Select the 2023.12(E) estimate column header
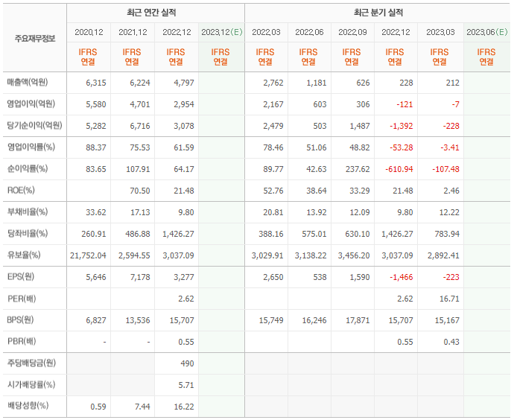 coord(221,32)
